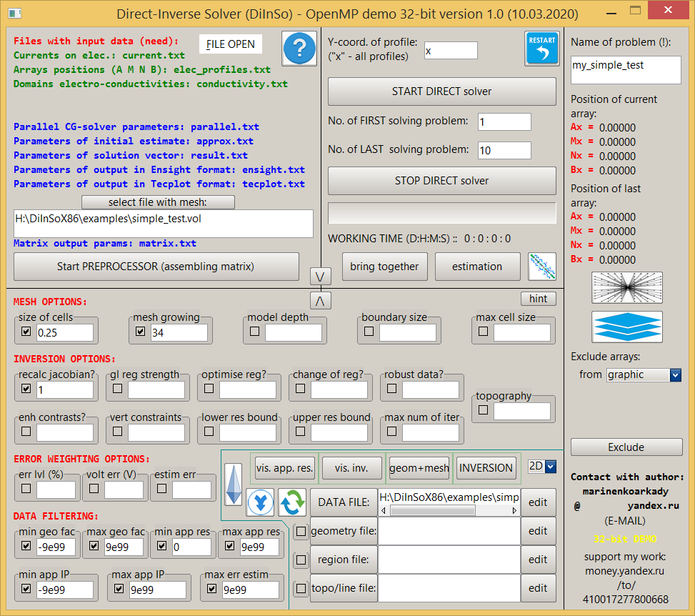The height and width of the screenshot is (616, 695).
Task: Click the radial starburst array icon
Action: pos(626,288)
